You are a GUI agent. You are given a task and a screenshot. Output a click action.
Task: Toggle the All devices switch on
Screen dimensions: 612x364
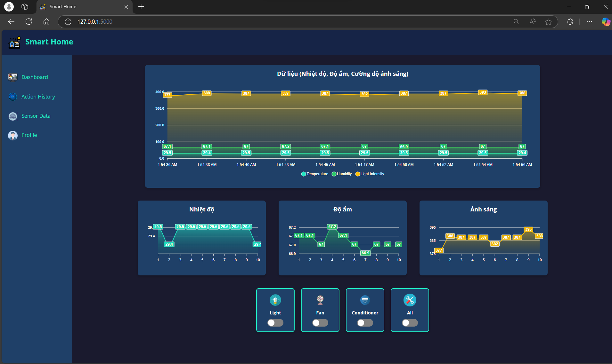pos(410,323)
